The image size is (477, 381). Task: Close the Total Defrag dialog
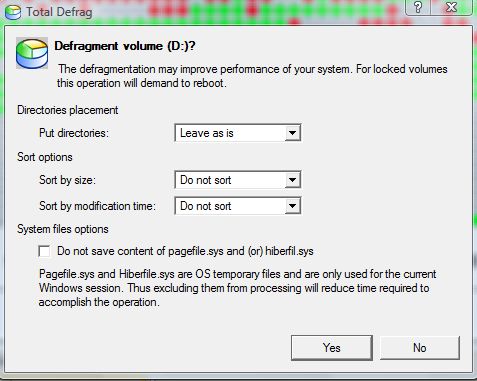click(x=451, y=7)
